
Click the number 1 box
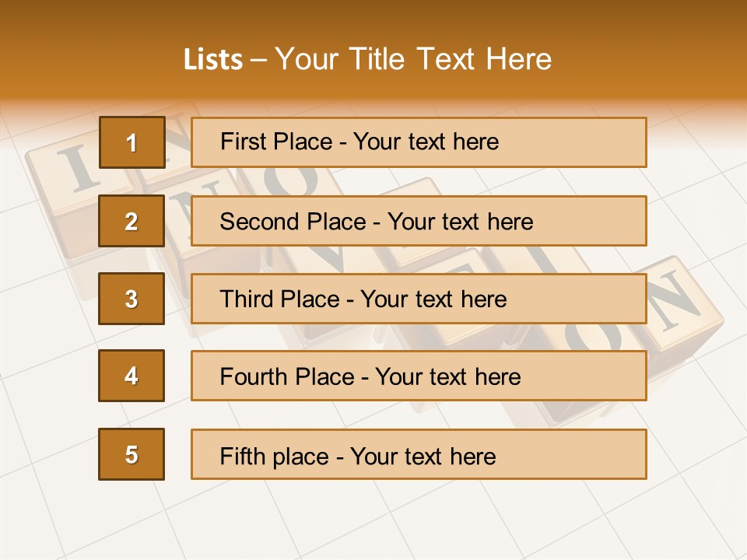pyautogui.click(x=132, y=142)
